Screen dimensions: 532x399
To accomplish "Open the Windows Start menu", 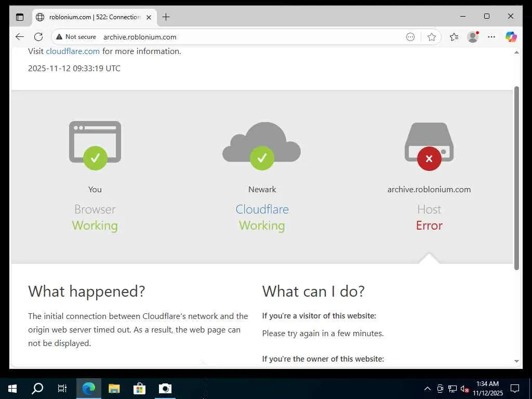I will point(12,388).
